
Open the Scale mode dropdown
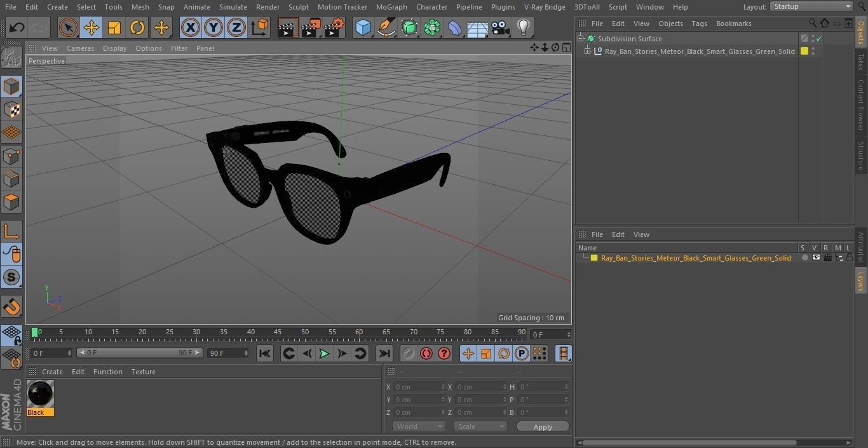pyautogui.click(x=480, y=426)
